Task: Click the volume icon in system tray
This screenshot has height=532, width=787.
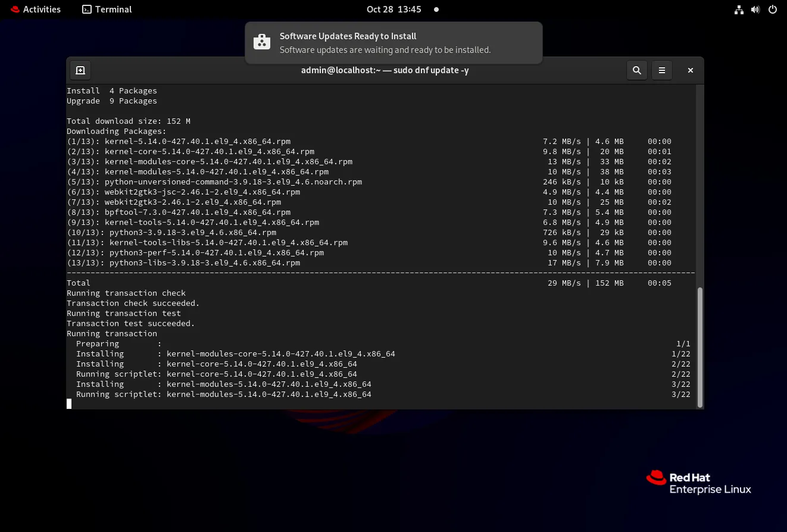Action: click(755, 10)
